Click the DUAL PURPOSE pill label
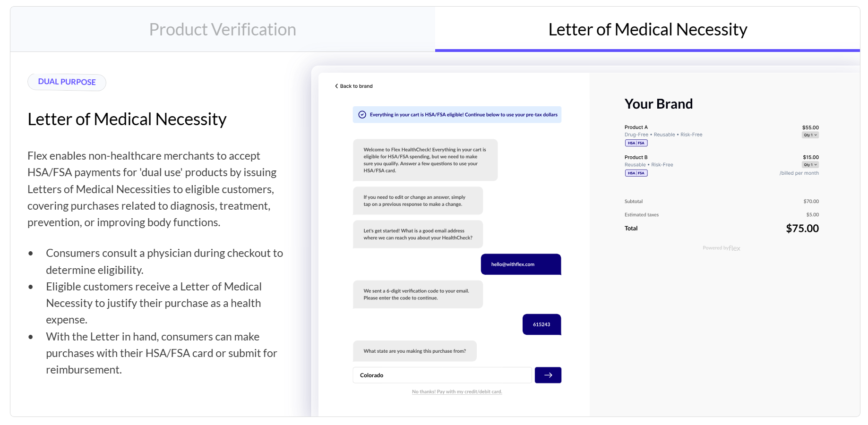The height and width of the screenshot is (425, 868). pyautogui.click(x=67, y=82)
